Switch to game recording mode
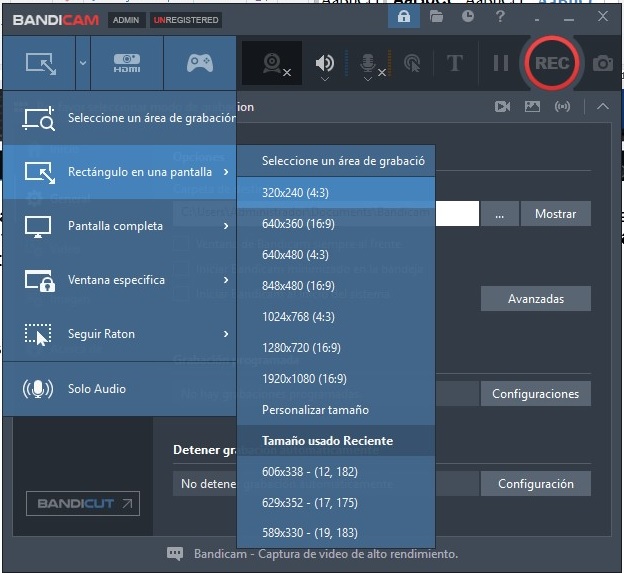The width and height of the screenshot is (624, 573). click(200, 63)
